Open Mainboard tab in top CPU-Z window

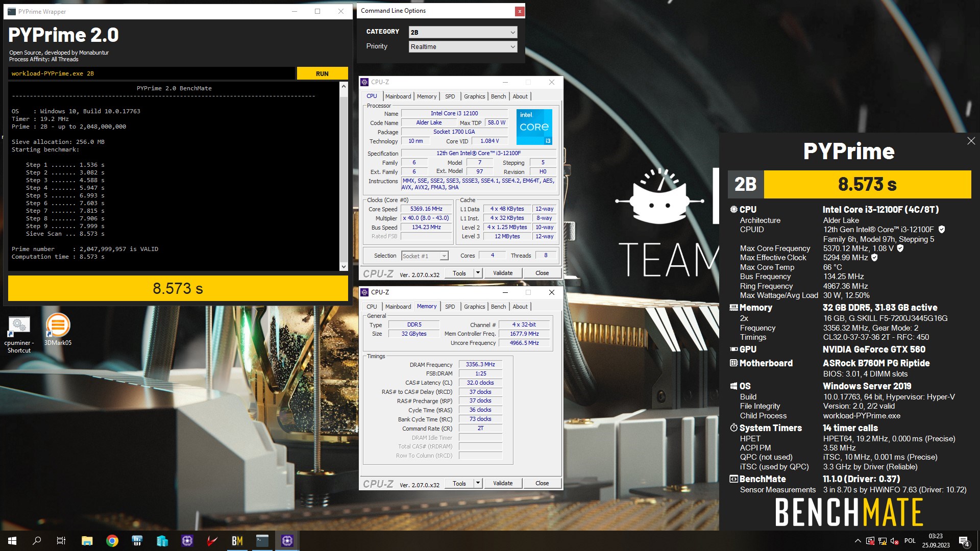point(398,96)
